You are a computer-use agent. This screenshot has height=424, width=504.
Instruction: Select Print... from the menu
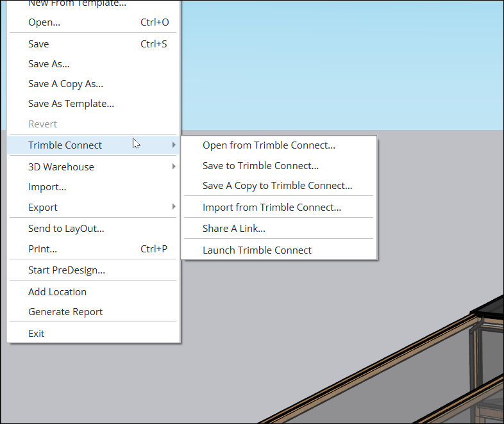point(42,249)
